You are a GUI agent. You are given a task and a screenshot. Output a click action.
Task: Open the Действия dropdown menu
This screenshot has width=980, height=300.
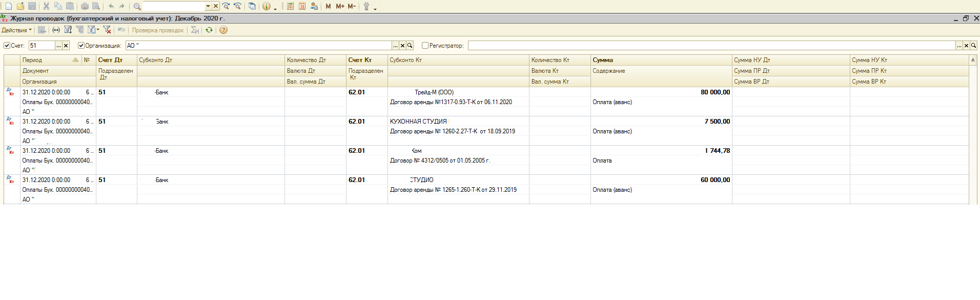click(x=16, y=30)
